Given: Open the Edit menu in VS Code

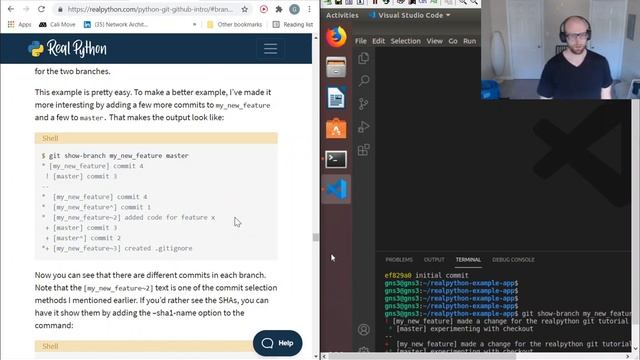Looking at the screenshot, I should coord(378,41).
